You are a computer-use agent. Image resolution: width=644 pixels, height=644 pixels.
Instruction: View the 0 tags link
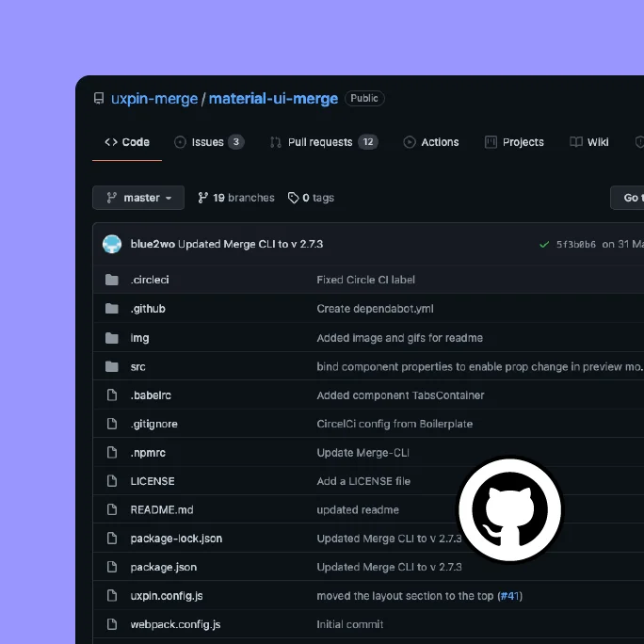(311, 198)
